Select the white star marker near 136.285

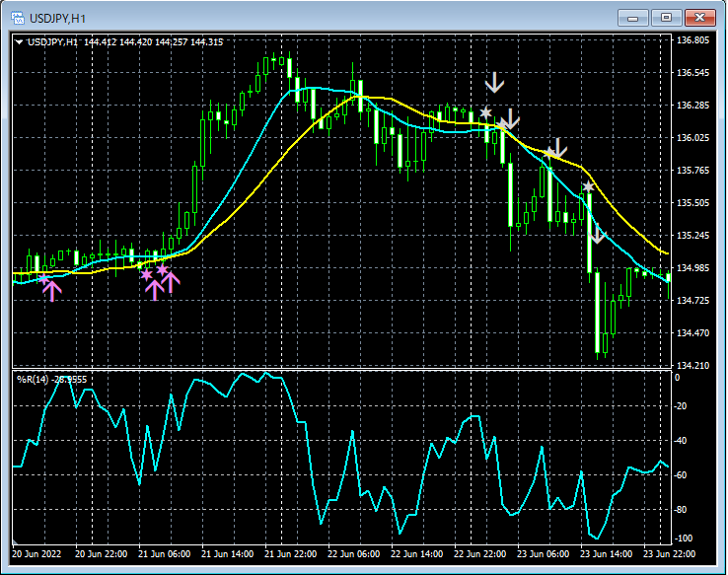[x=485, y=112]
